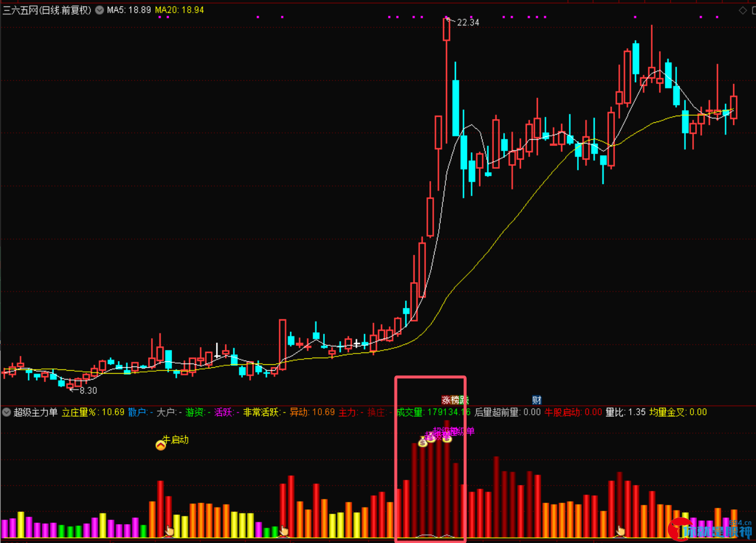756x543 pixels.
Task: Select the 均量金叉: 0.00 value
Action: [678, 412]
